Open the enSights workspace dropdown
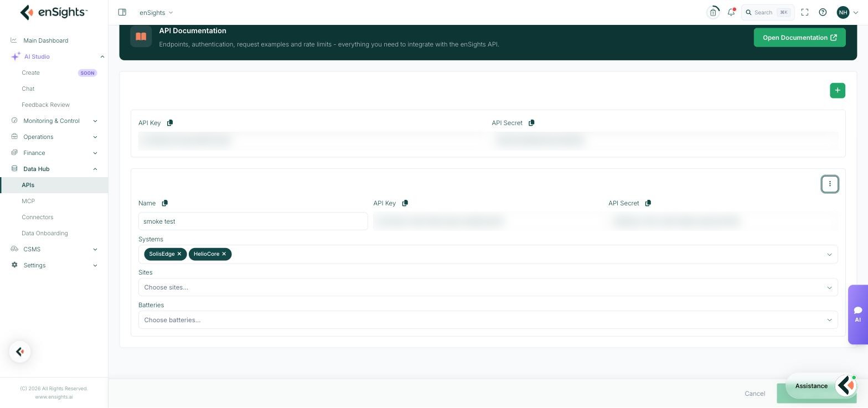Screen dimensions: 868x408 tap(156, 12)
